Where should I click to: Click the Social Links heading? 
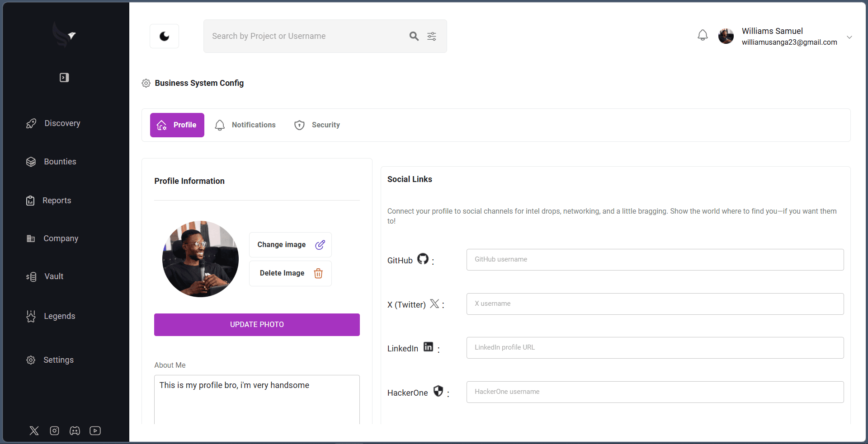click(410, 179)
